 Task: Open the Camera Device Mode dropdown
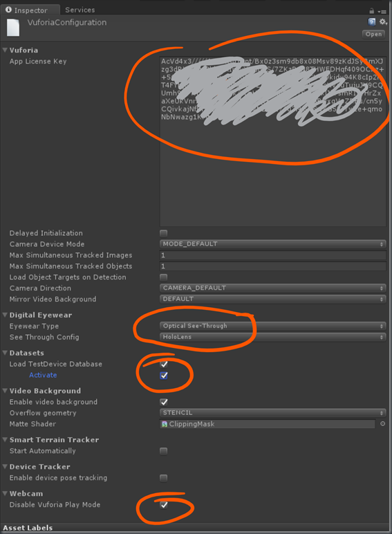[x=272, y=244]
